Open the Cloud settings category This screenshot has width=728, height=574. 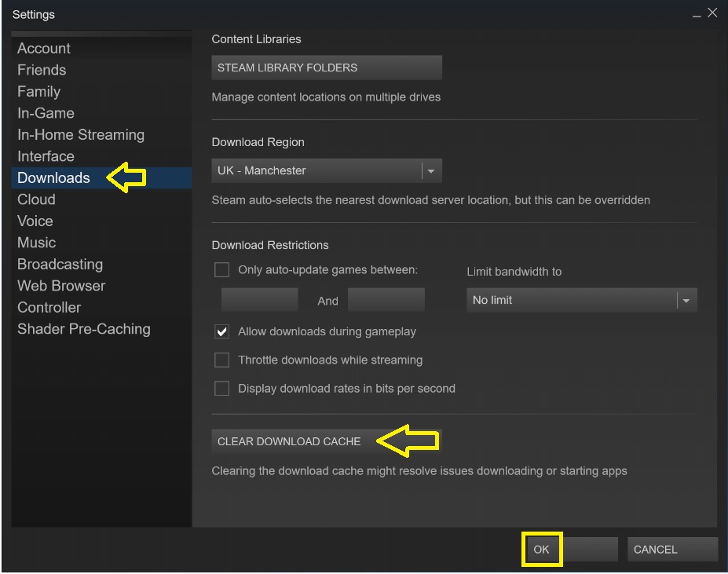[36, 199]
